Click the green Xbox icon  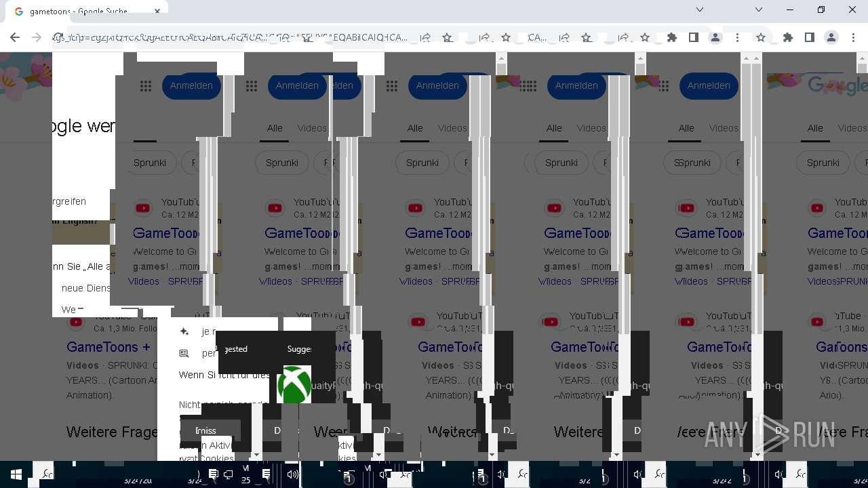click(294, 385)
